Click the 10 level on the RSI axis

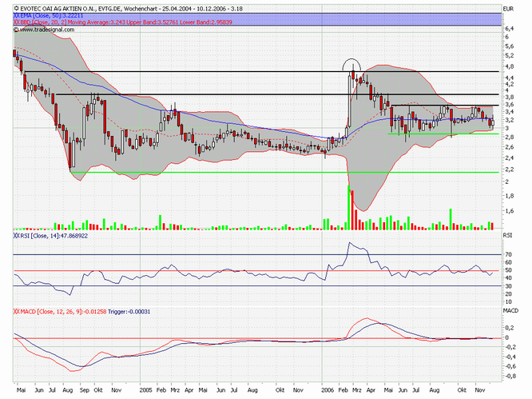pos(508,302)
